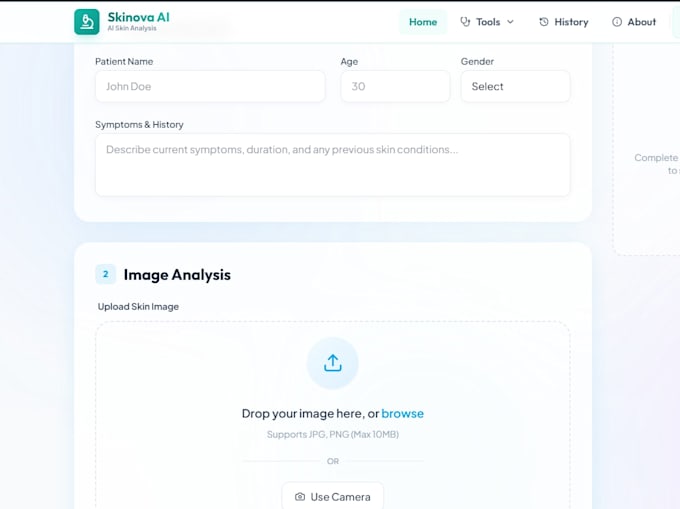The width and height of the screenshot is (680, 509).
Task: Focus the Age input field
Action: (x=395, y=86)
